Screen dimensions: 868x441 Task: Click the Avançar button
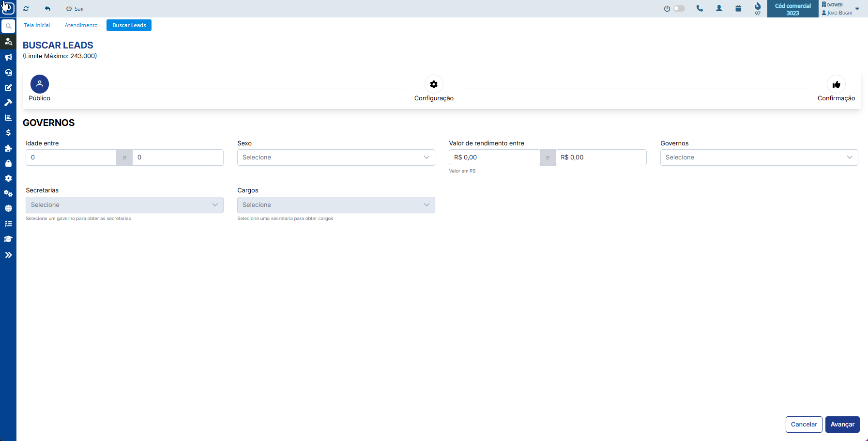[x=842, y=425]
